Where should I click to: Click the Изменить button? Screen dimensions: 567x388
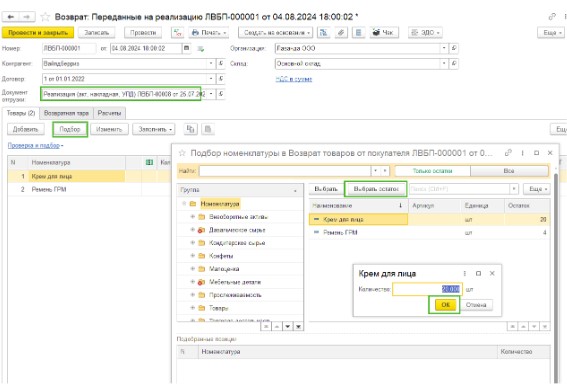point(109,129)
